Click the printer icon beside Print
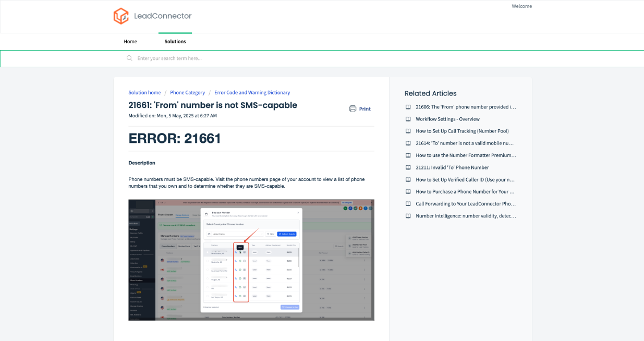This screenshot has height=341, width=644. pos(353,109)
